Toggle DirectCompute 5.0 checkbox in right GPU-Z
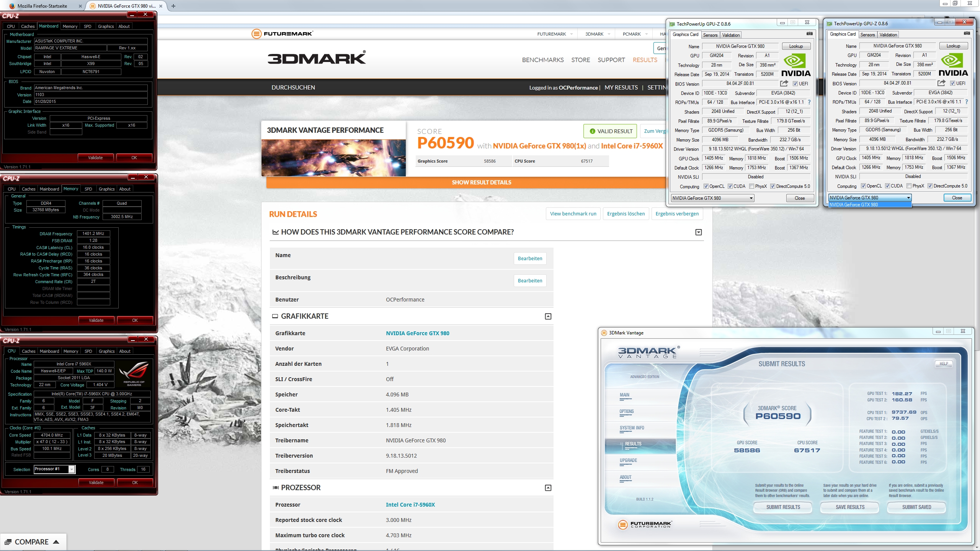The width and height of the screenshot is (980, 551). pos(930,186)
